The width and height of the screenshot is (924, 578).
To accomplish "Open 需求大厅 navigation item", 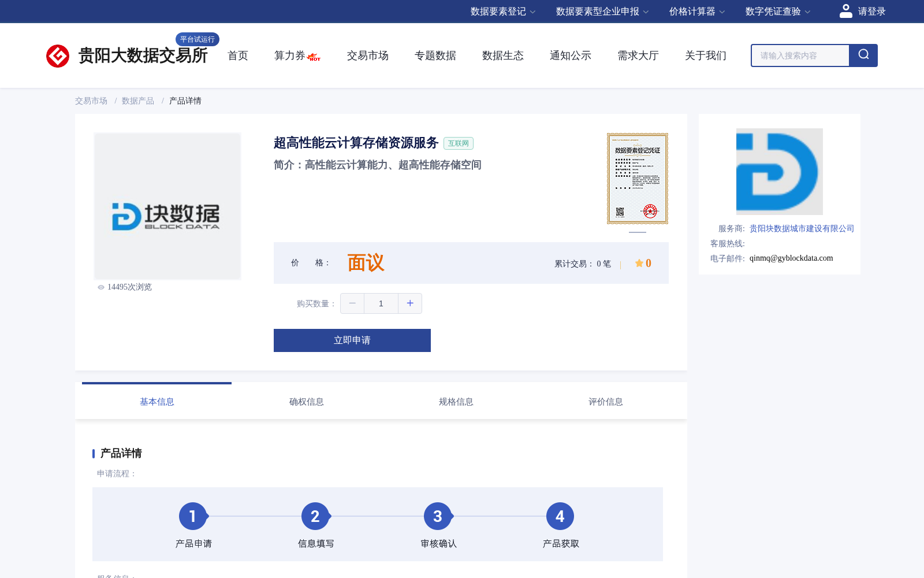I will [x=638, y=55].
